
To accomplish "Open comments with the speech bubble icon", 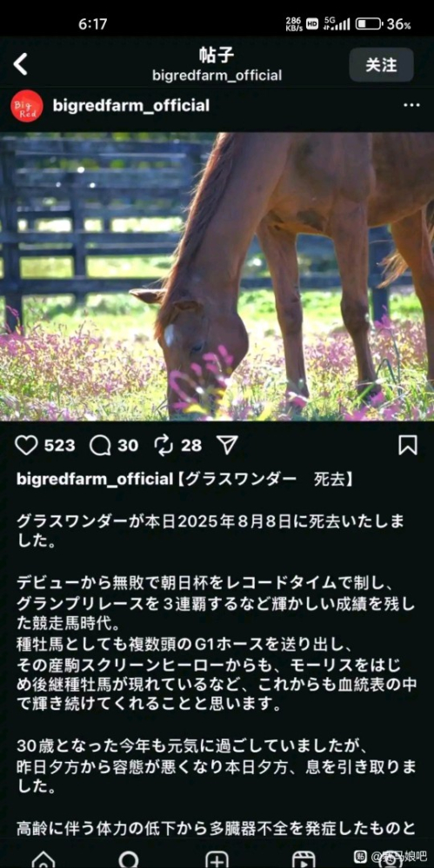I will pyautogui.click(x=100, y=446).
